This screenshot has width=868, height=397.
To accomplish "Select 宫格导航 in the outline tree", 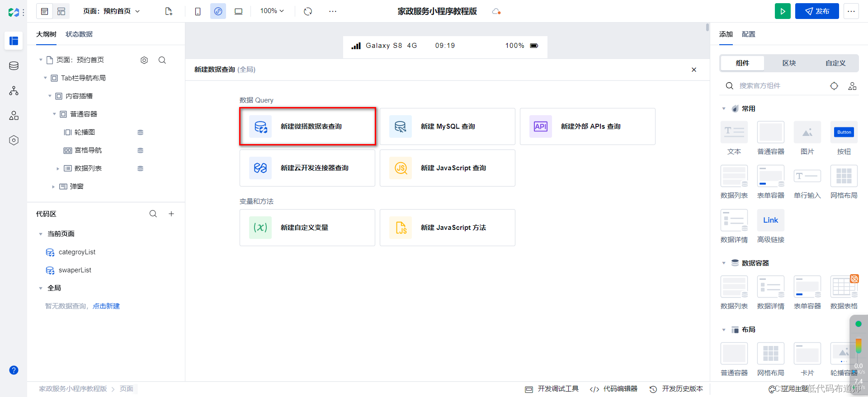I will (x=88, y=150).
